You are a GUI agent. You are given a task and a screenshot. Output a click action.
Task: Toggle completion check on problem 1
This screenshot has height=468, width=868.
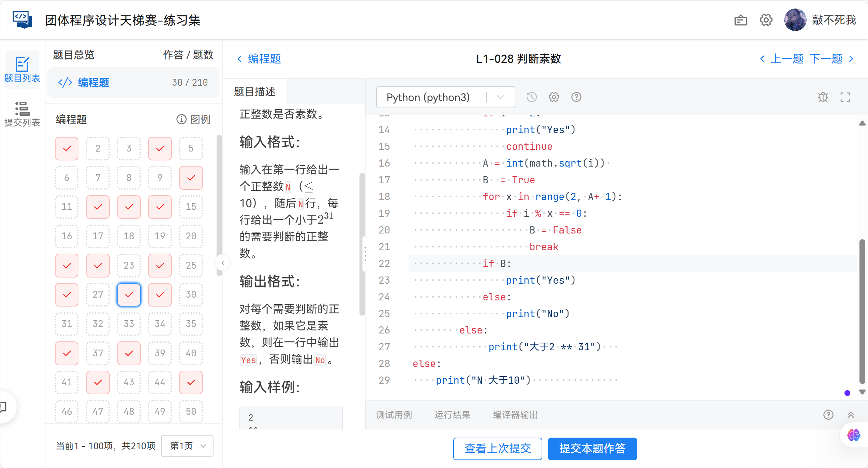pos(67,148)
